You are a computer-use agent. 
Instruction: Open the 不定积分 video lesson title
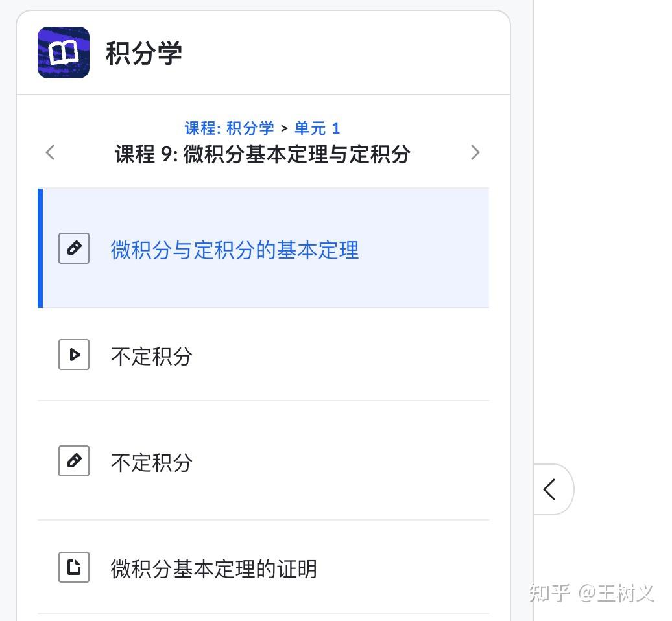tap(152, 356)
